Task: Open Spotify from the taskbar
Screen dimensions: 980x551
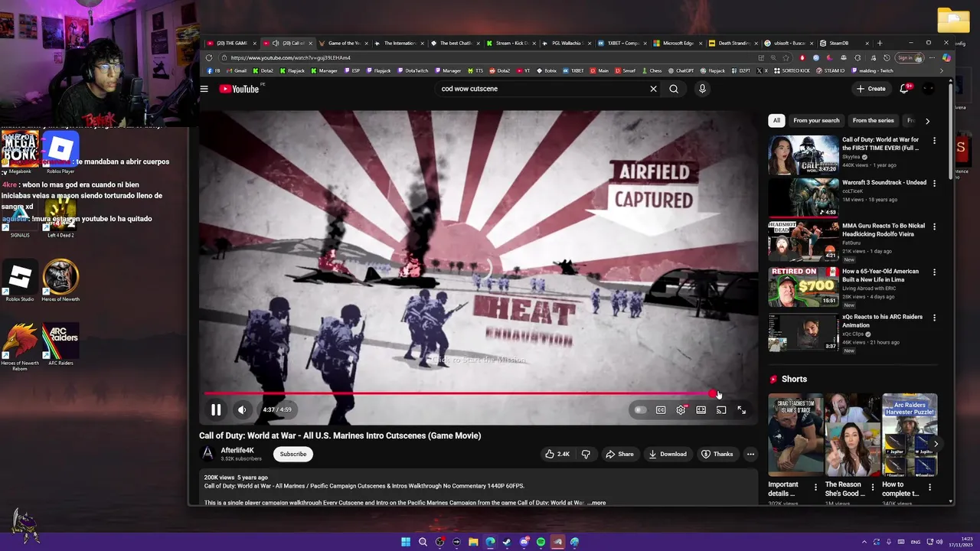Action: (541, 542)
